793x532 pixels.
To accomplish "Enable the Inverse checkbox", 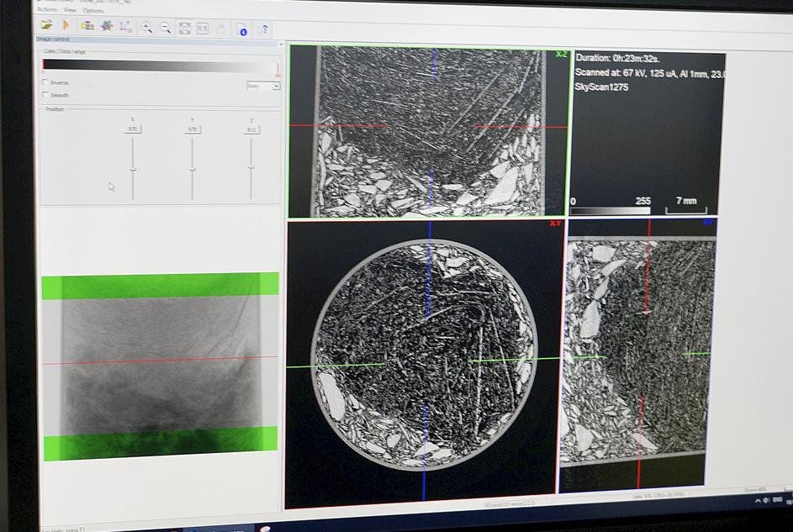I will (45, 82).
